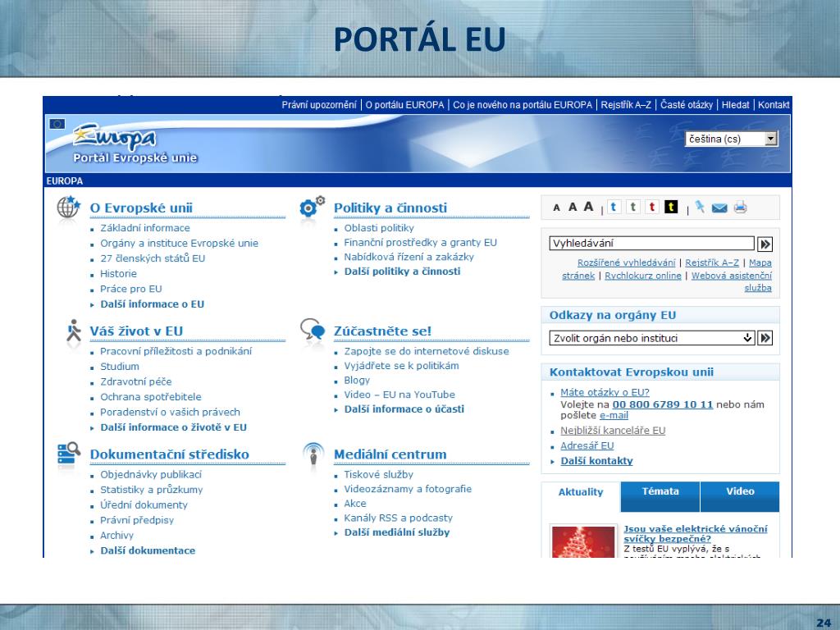
Task: Click the Christmas tree news thumbnail
Action: pos(583,541)
